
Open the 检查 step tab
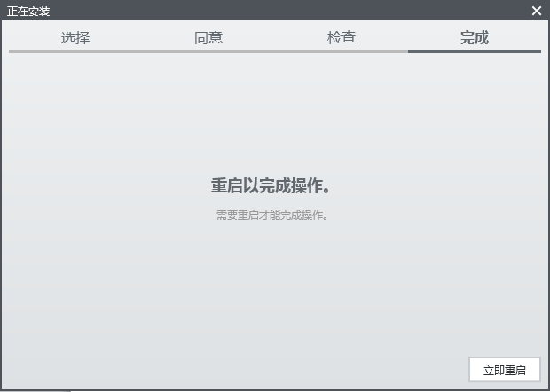pos(342,38)
